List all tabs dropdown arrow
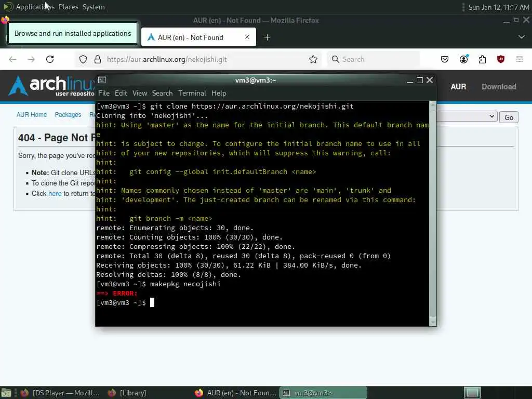This screenshot has height=399, width=532. [x=522, y=37]
